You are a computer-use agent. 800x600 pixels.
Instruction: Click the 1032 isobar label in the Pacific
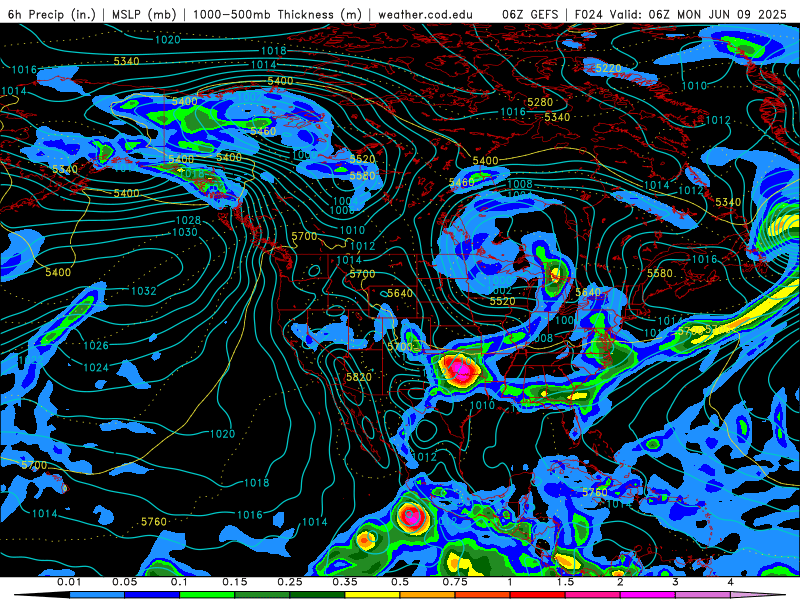click(144, 291)
